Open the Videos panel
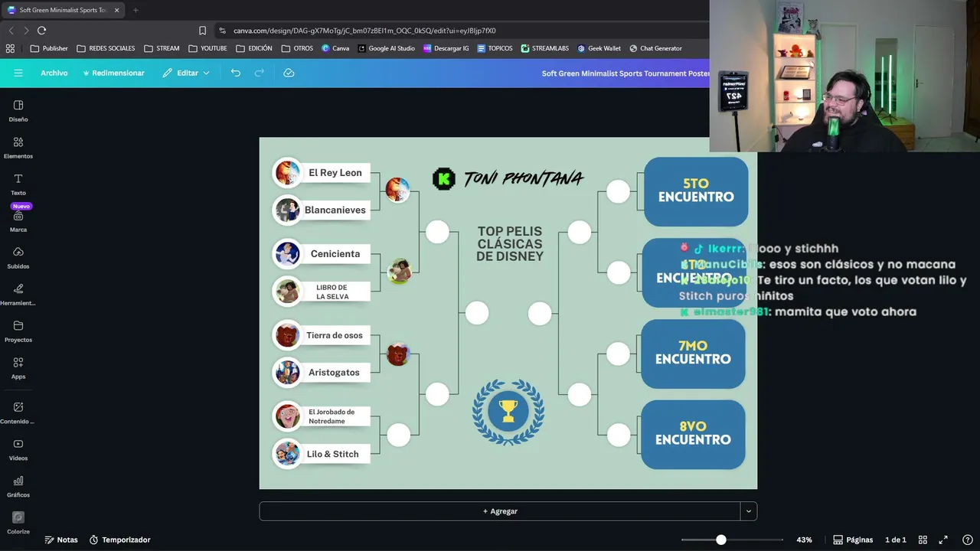This screenshot has height=551, width=980. (x=18, y=449)
